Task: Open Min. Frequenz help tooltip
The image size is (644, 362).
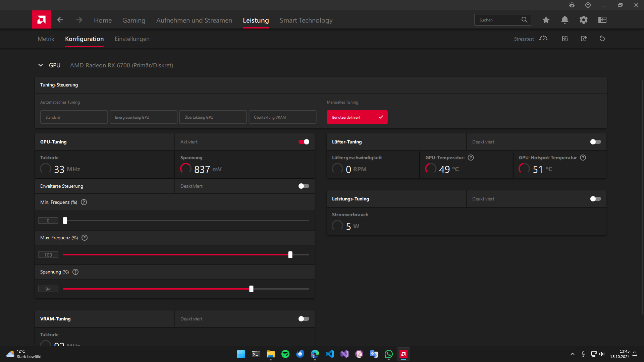Action: (x=84, y=202)
